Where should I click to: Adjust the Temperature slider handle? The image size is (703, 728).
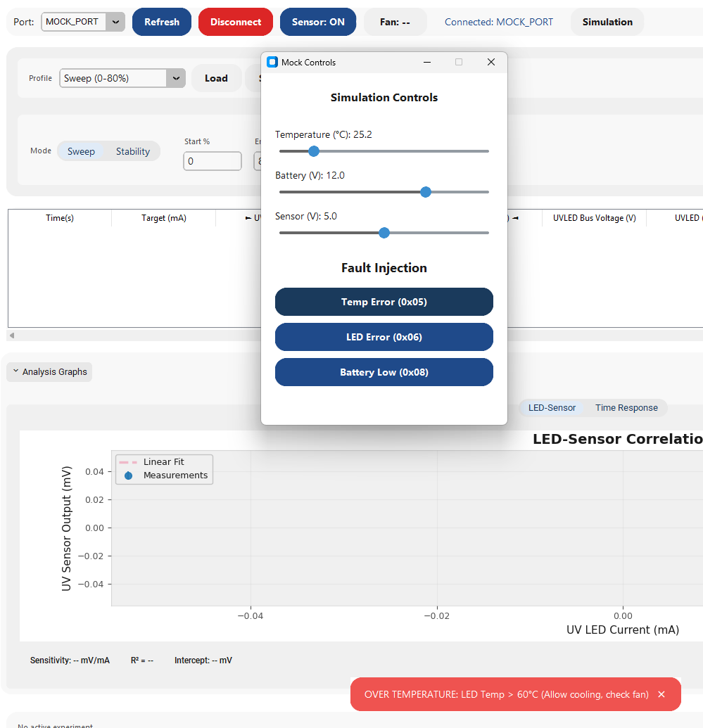tap(314, 151)
